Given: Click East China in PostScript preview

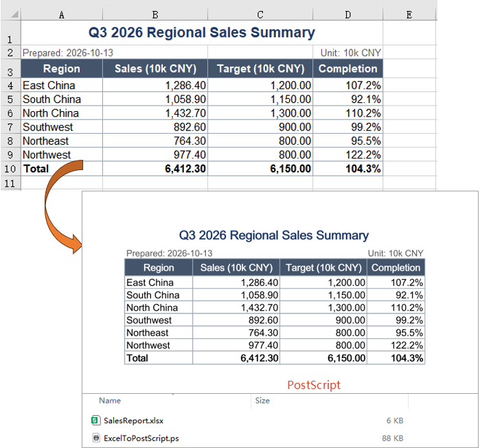Looking at the screenshot, I should coord(150,282).
